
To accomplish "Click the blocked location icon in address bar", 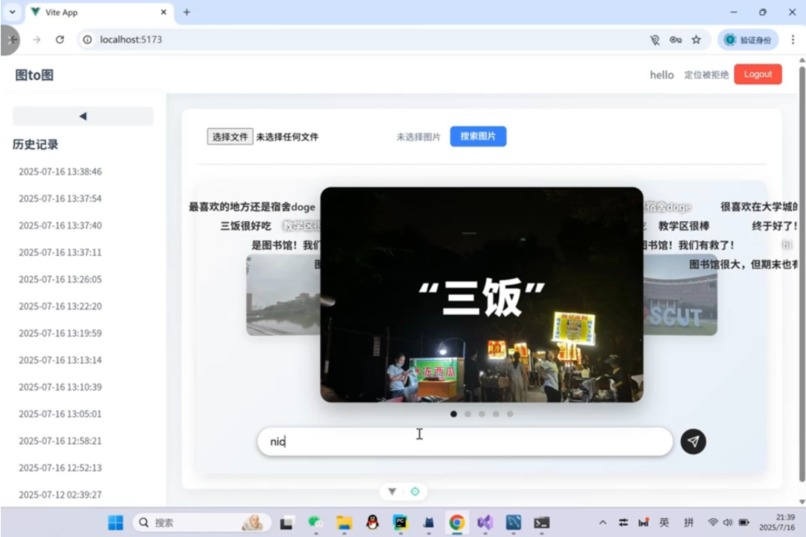I will (654, 40).
